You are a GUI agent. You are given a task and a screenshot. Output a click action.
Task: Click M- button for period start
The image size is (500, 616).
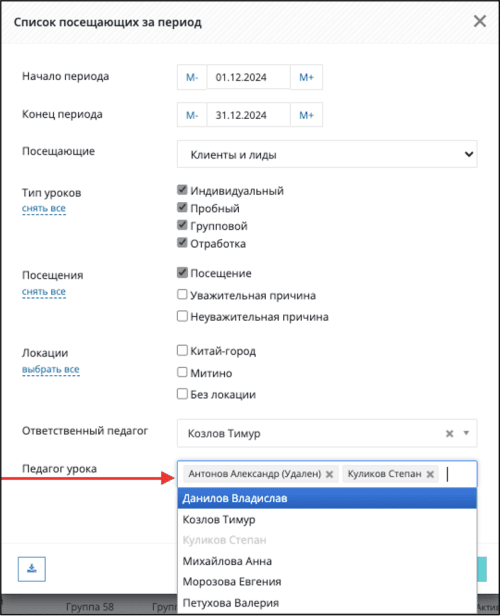pos(192,77)
